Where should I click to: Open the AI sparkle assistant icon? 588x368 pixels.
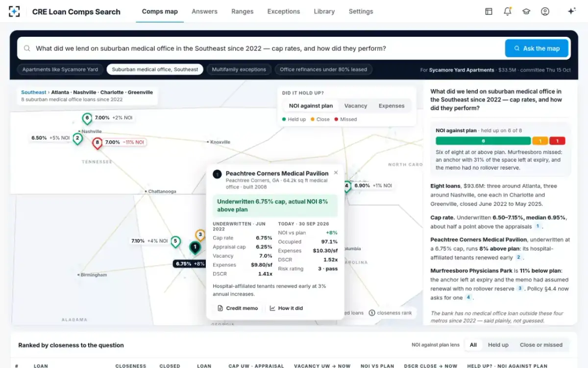[x=571, y=11]
